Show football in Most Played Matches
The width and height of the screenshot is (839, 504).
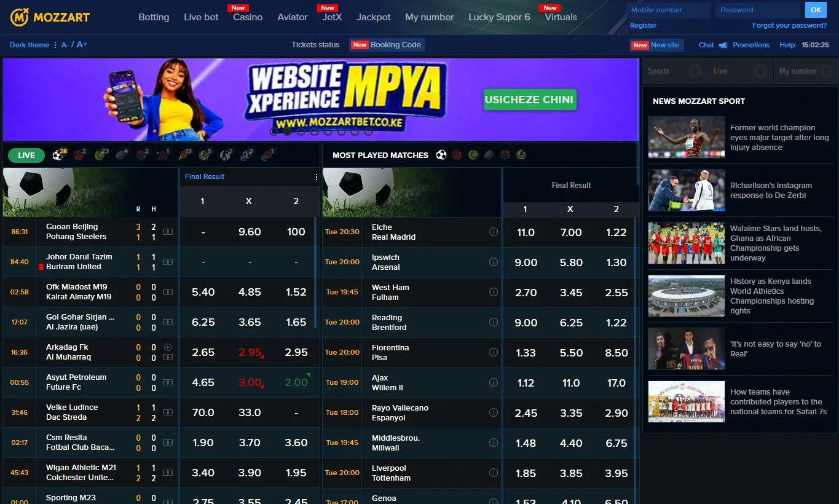click(441, 155)
